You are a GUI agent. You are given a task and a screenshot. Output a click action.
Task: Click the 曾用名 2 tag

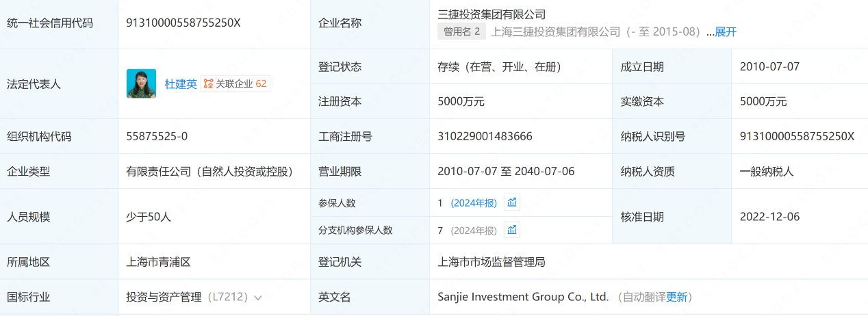(461, 31)
